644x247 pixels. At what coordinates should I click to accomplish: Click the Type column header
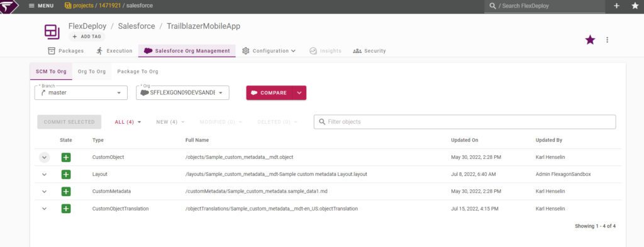[97, 140]
